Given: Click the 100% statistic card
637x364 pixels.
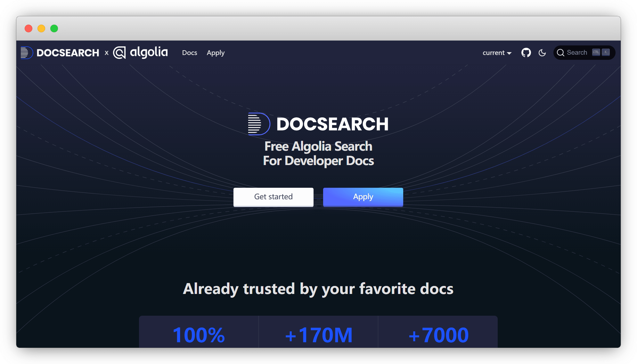Looking at the screenshot, I should [199, 334].
